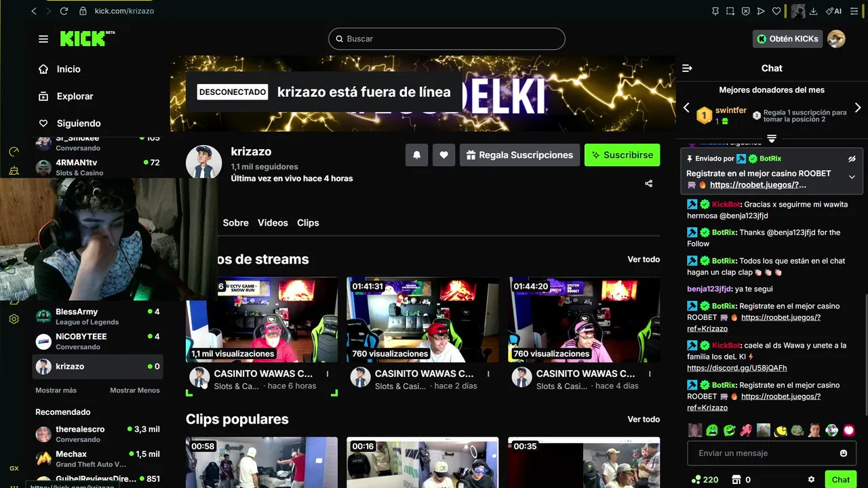Click Ver todo for Clips populares
This screenshot has height=488, width=868.
click(x=644, y=419)
